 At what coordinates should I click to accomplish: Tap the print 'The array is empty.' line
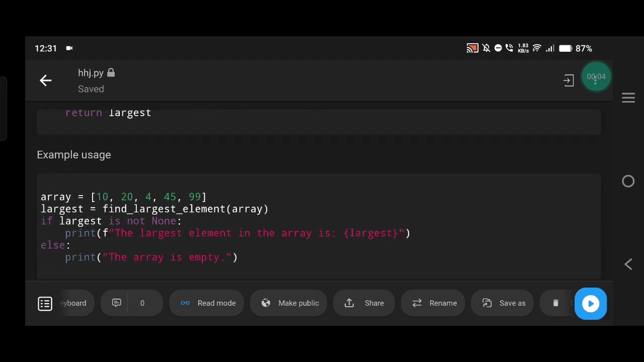[151, 257]
